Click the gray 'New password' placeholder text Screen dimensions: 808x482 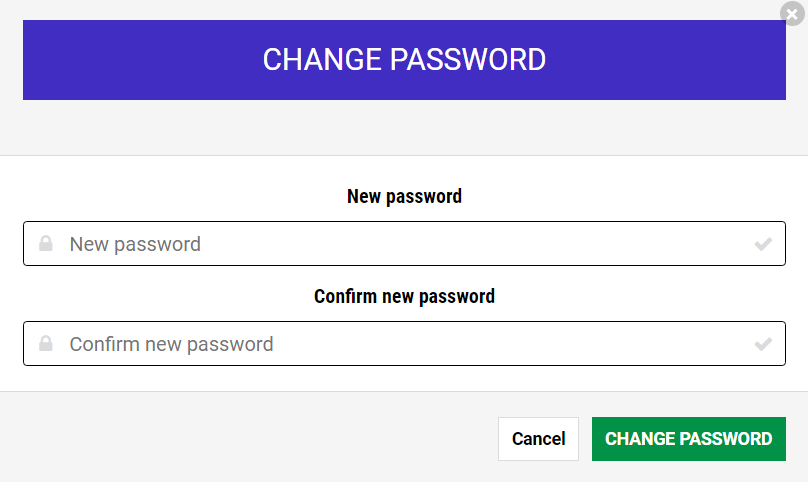click(135, 244)
